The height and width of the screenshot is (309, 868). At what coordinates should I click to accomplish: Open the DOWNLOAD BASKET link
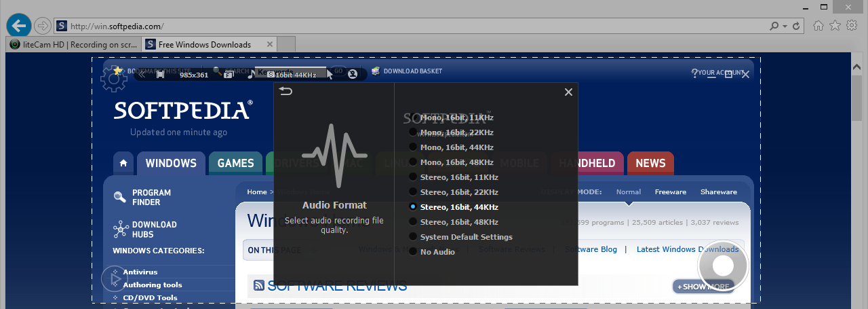[412, 71]
